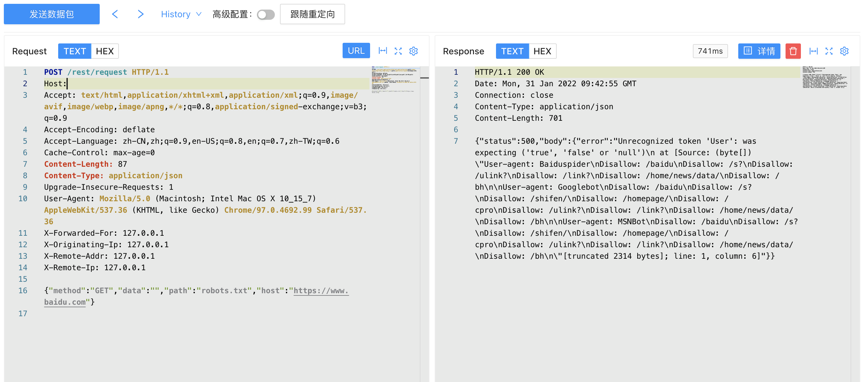Click the previous packet arrow icon
868x382 pixels.
point(115,14)
